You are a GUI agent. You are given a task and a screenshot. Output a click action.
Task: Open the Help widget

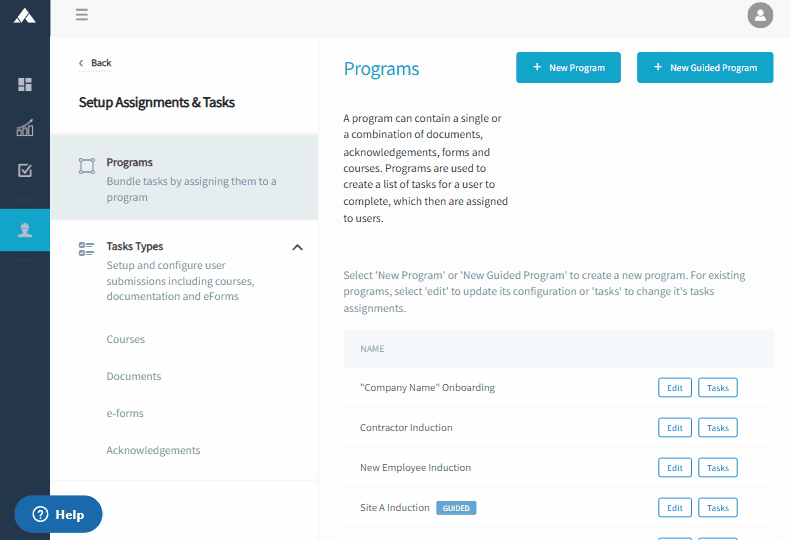[59, 514]
